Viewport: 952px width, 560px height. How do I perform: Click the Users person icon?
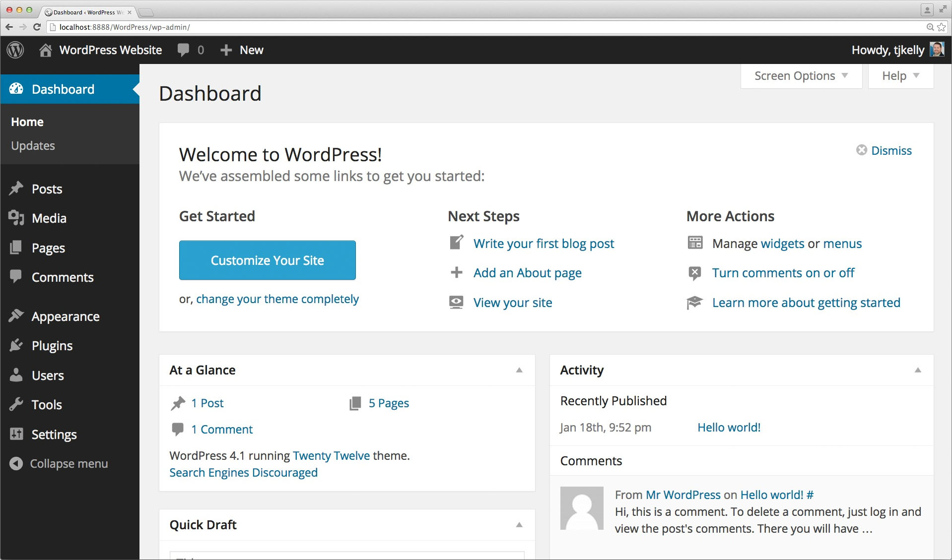(x=16, y=375)
